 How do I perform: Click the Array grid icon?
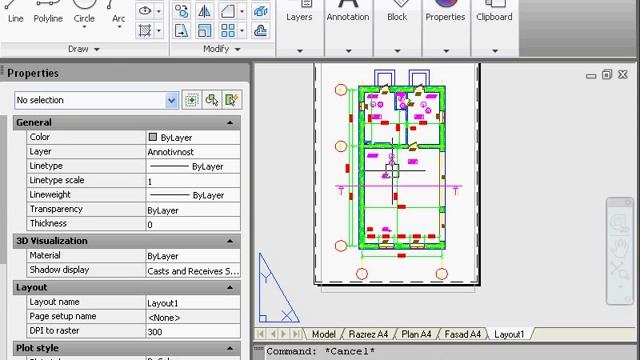227,31
